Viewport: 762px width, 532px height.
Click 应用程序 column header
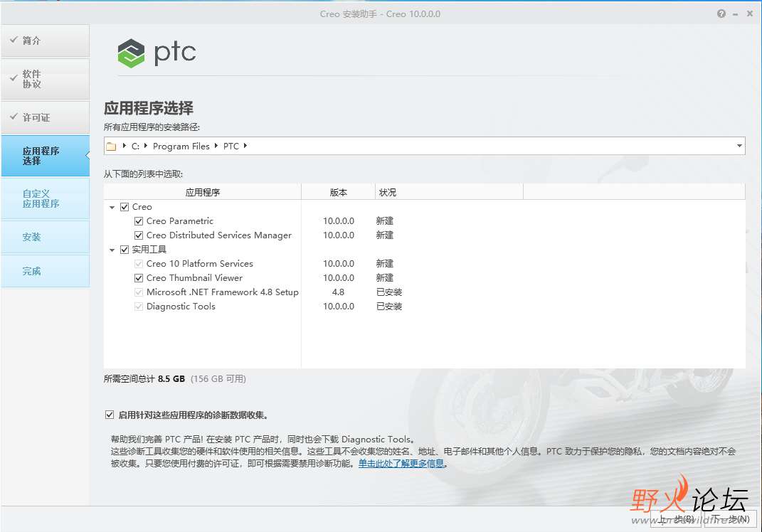click(x=203, y=193)
